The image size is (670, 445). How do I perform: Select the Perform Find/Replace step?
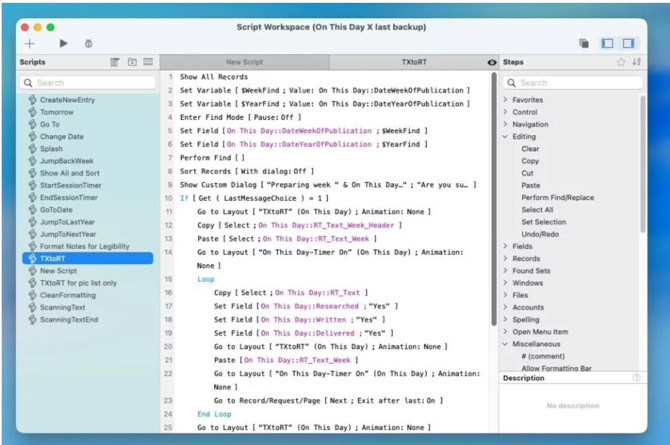coord(555,197)
